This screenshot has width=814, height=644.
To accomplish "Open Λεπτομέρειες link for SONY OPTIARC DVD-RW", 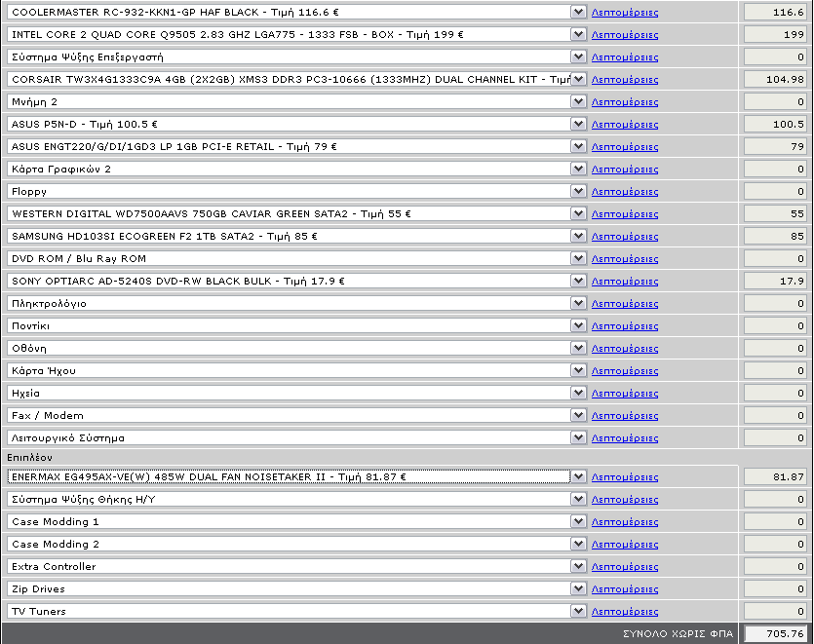I will coord(625,282).
